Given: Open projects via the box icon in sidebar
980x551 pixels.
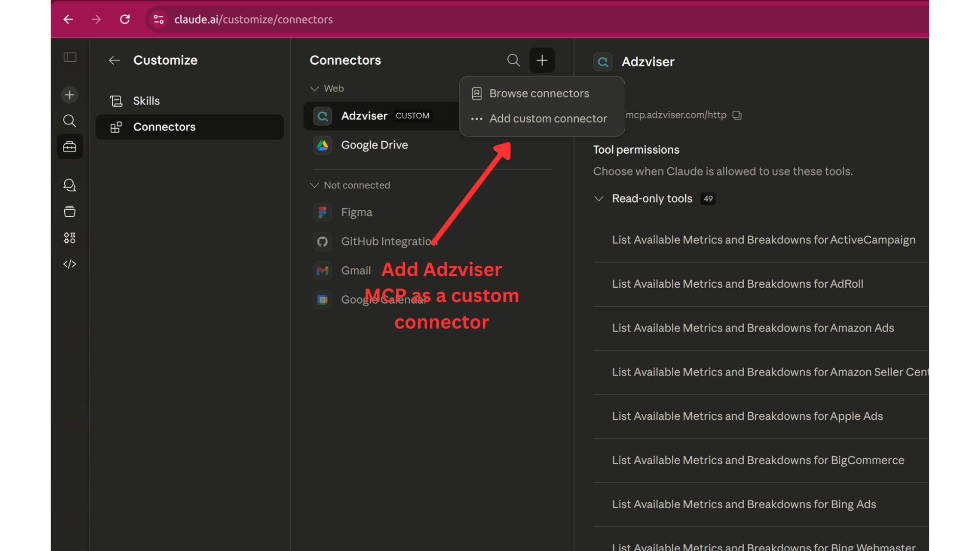Looking at the screenshot, I should [69, 212].
